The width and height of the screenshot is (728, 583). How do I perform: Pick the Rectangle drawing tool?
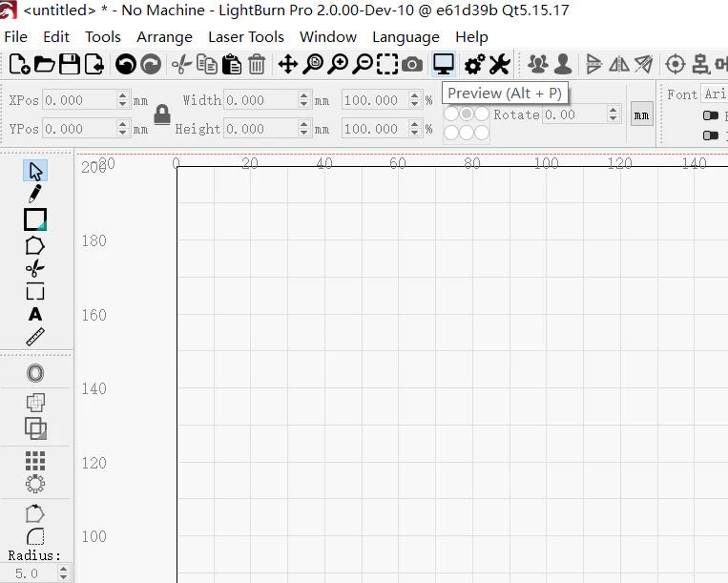[35, 219]
